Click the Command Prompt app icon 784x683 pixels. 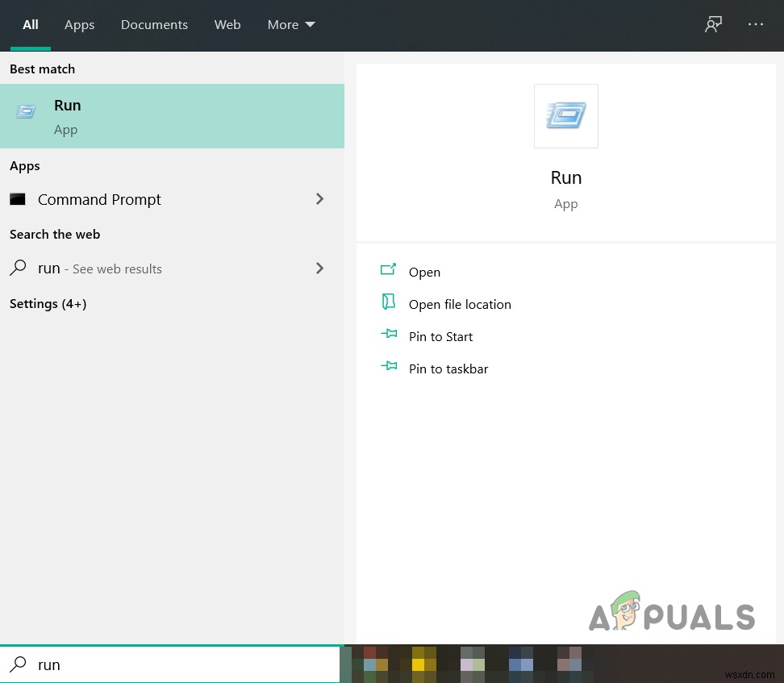tap(18, 199)
